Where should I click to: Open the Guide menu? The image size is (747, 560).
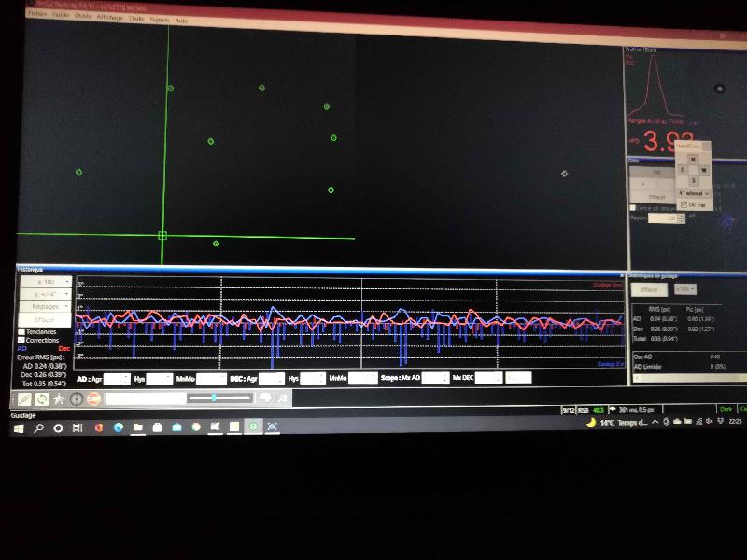point(61,15)
